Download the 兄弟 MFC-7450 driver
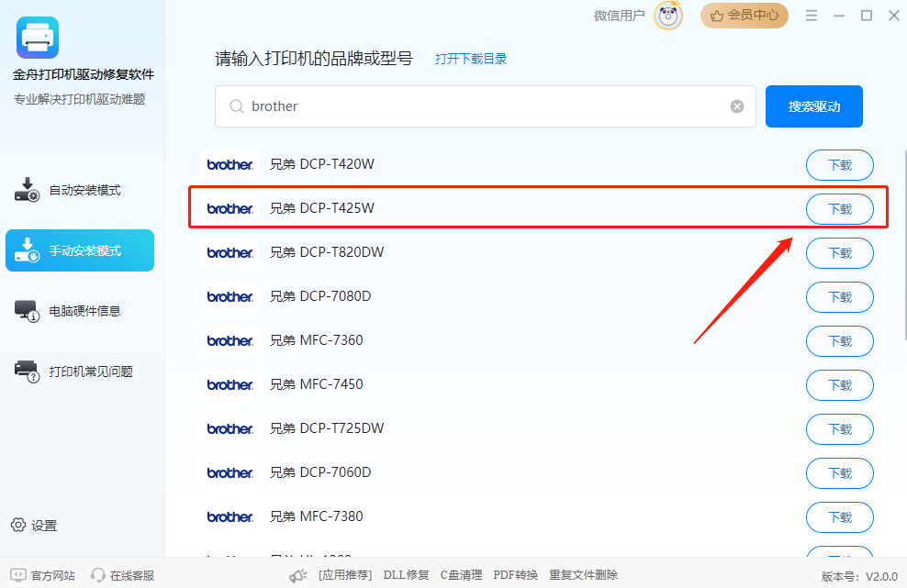Image resolution: width=907 pixels, height=588 pixels. pyautogui.click(x=839, y=385)
